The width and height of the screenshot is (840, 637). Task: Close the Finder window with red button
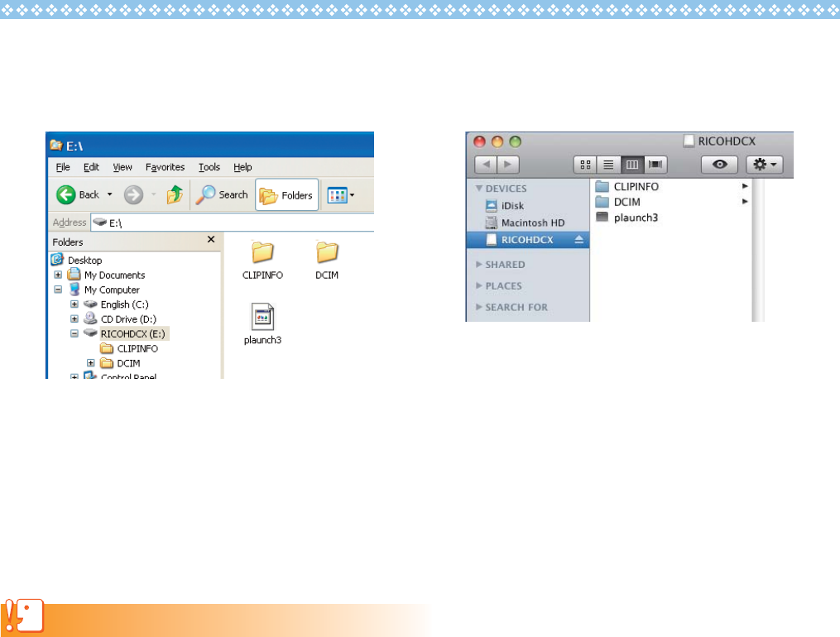[x=479, y=141]
